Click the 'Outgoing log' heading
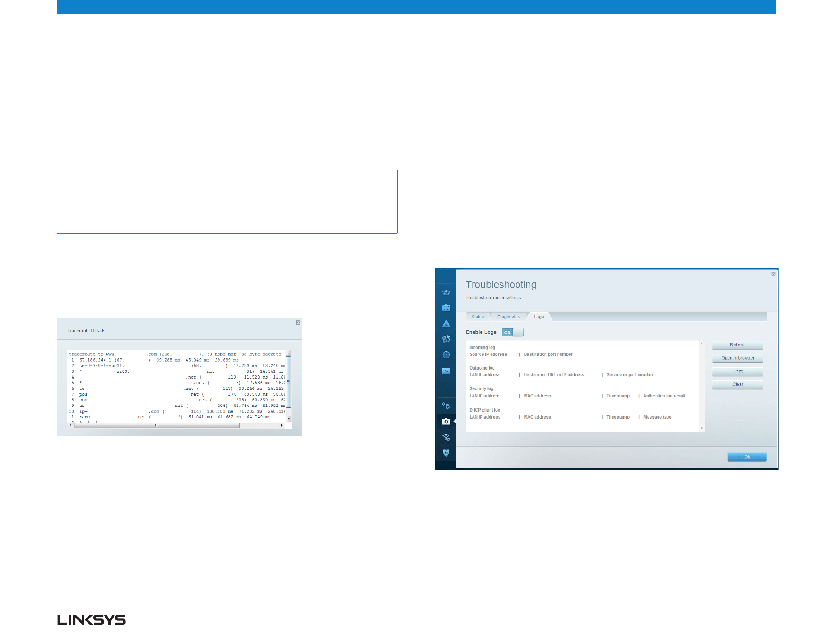Viewport: 833px width, 644px height. click(482, 368)
